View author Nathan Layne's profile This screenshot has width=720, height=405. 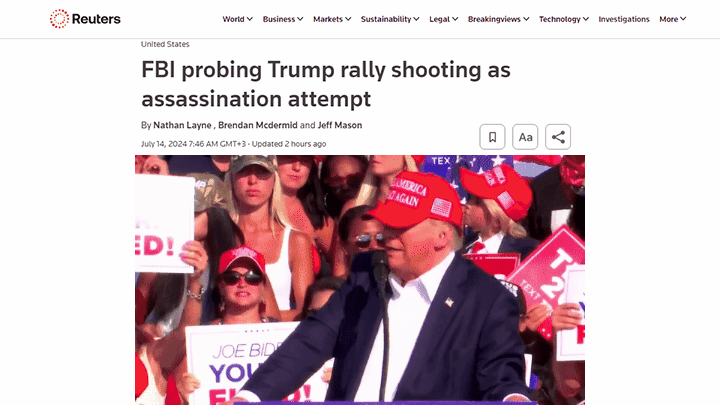(x=182, y=125)
